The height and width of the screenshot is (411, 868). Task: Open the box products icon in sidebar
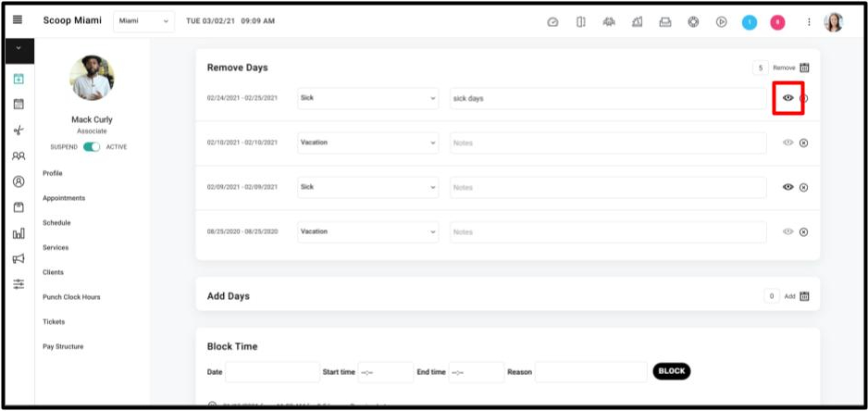19,207
